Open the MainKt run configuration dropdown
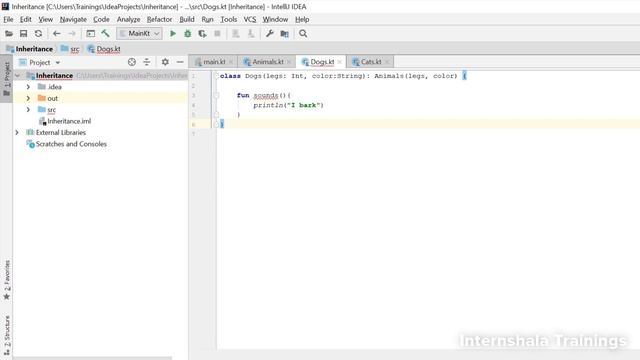640x360 pixels. click(139, 33)
